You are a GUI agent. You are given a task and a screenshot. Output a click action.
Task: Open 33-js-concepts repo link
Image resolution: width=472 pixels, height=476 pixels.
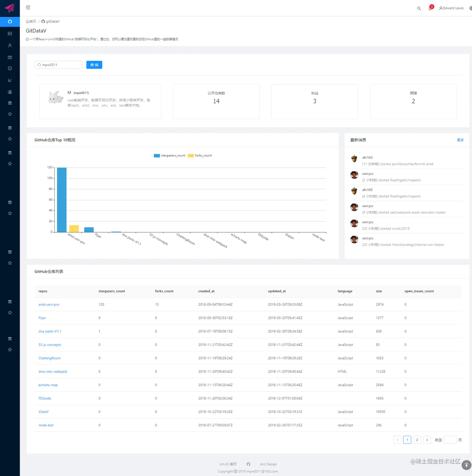[50, 345]
